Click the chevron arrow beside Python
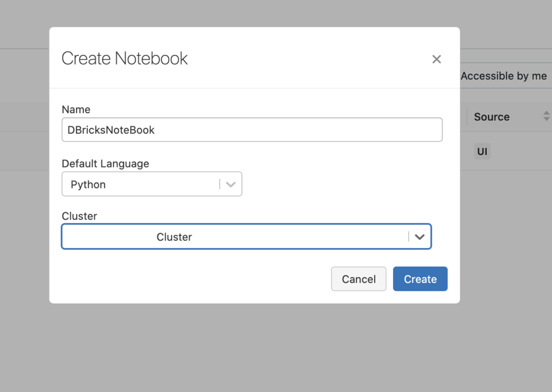This screenshot has height=392, width=552. tap(231, 184)
